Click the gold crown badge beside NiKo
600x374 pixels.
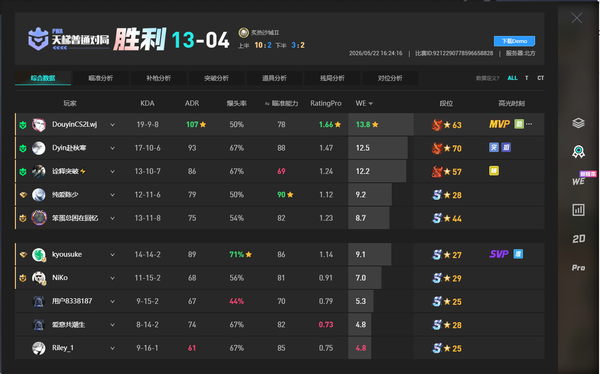pos(23,278)
